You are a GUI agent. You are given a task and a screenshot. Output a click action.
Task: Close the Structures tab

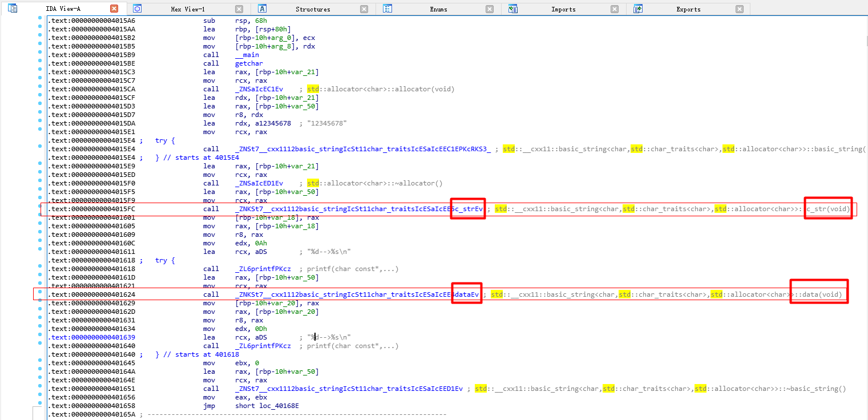tap(364, 9)
